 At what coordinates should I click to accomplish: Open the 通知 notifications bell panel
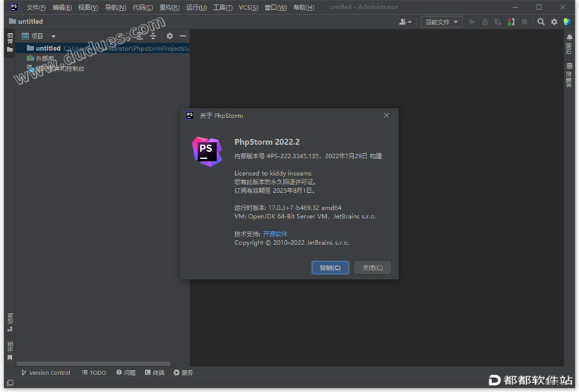[569, 44]
